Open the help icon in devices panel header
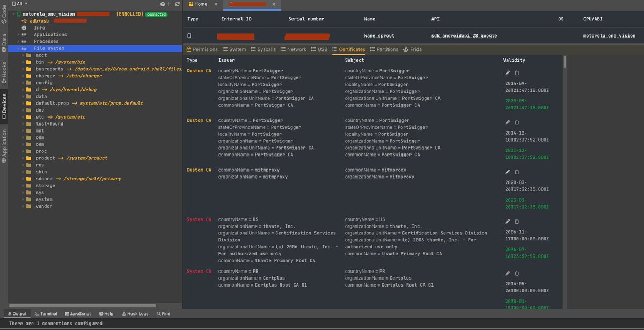Viewport: 644px width, 330px height. tap(162, 4)
